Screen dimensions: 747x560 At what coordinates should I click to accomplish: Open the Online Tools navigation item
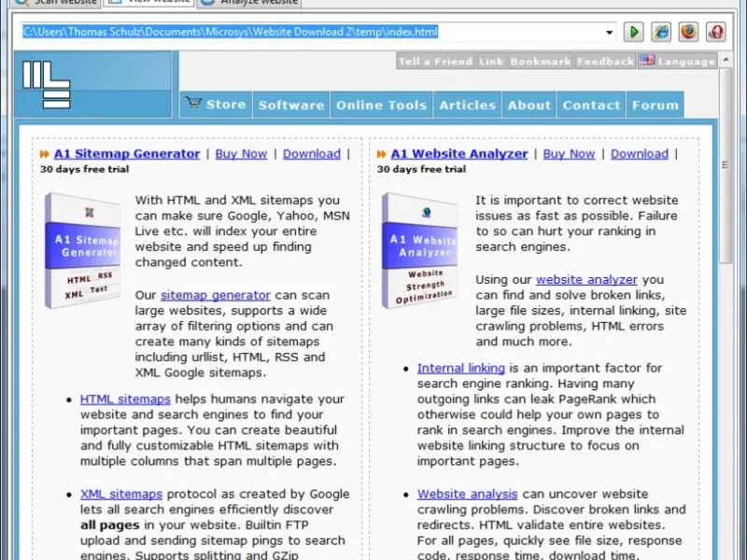pyautogui.click(x=381, y=105)
